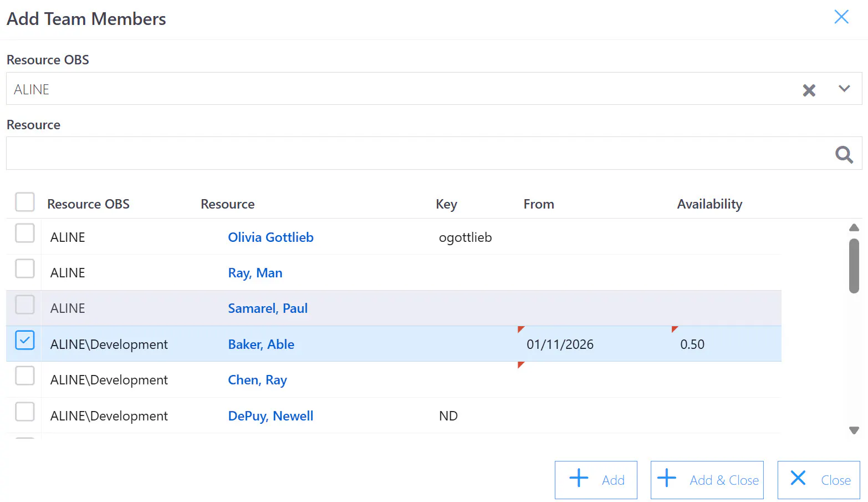The width and height of the screenshot is (868, 502).
Task: Close the Add Team Members dialog
Action: [x=841, y=17]
